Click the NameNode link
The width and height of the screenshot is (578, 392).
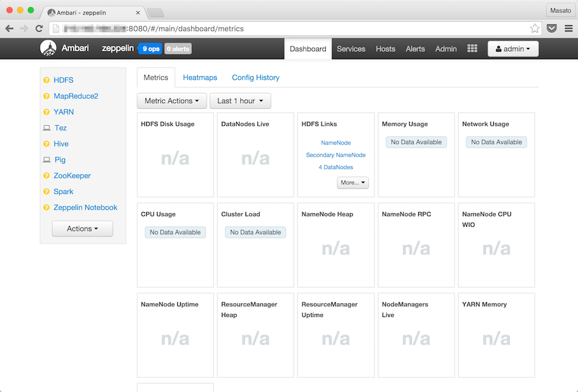[336, 143]
